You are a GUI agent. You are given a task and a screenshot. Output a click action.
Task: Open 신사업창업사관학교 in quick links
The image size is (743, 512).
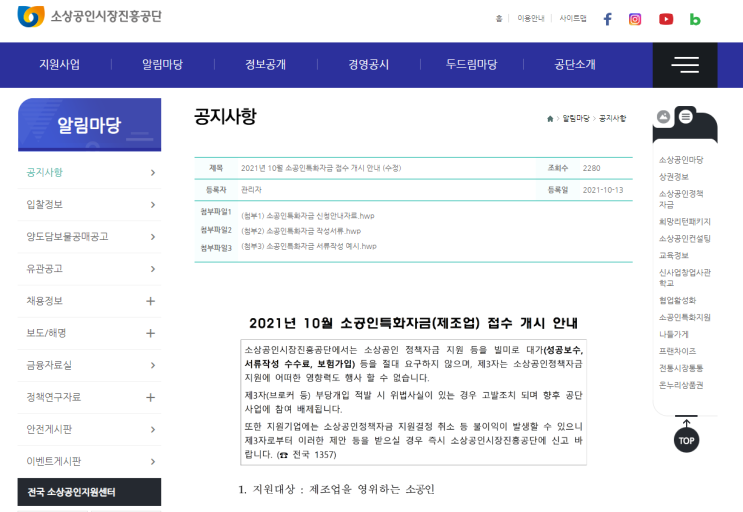(x=685, y=278)
